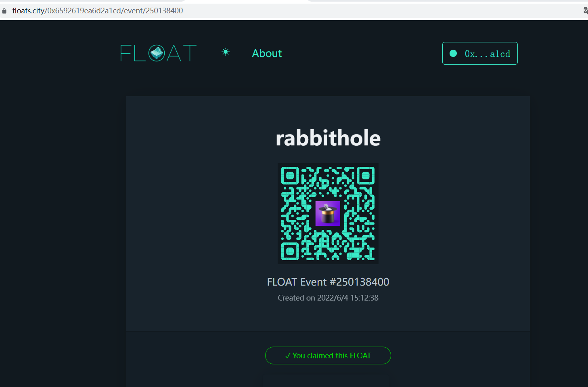Screen dimensions: 588x387
Task: Click the floating island icon in FLOAT logo
Action: [x=157, y=53]
